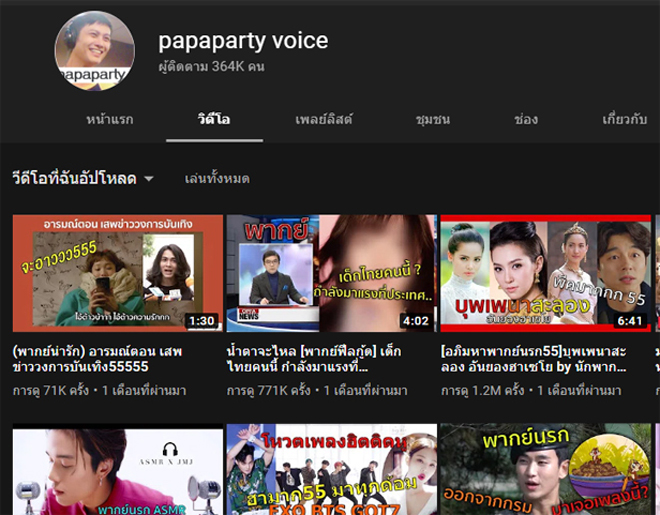660x515 pixels.
Task: Click the papaparty voice channel name
Action: (243, 41)
